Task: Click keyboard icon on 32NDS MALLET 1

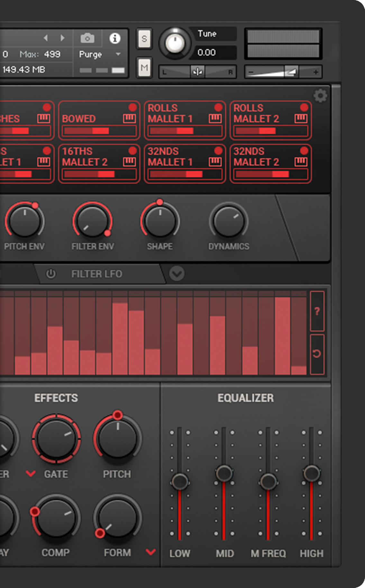Action: pos(215,162)
